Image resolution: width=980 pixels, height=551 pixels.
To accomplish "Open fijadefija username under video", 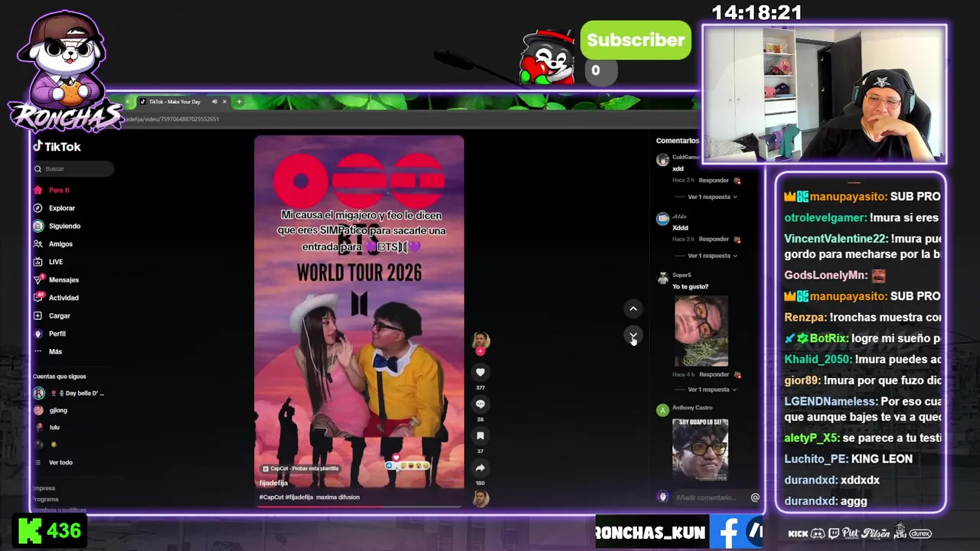I will [x=273, y=483].
